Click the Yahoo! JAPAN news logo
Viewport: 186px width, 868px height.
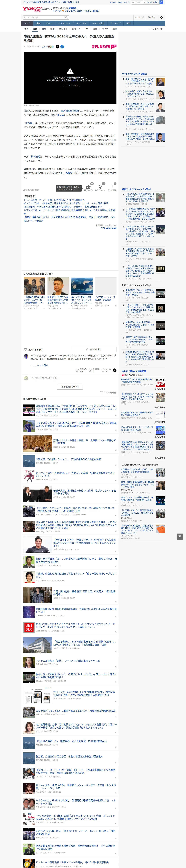(x=37, y=9)
